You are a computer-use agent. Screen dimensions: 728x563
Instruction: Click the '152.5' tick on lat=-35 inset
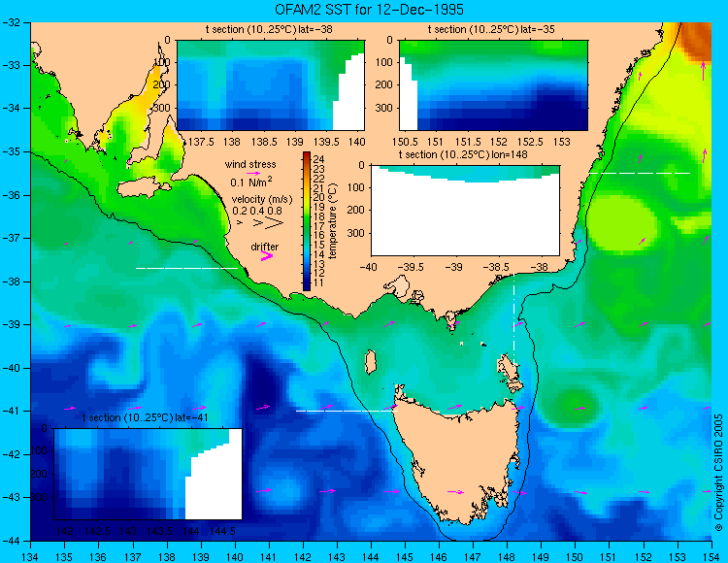click(530, 142)
